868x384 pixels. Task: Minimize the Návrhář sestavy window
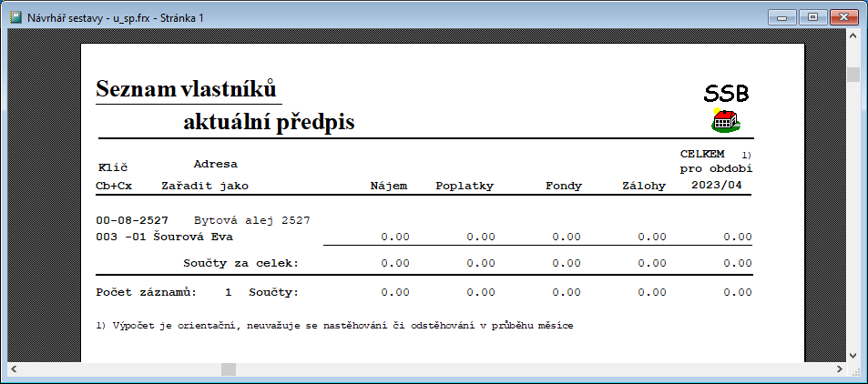click(x=783, y=15)
